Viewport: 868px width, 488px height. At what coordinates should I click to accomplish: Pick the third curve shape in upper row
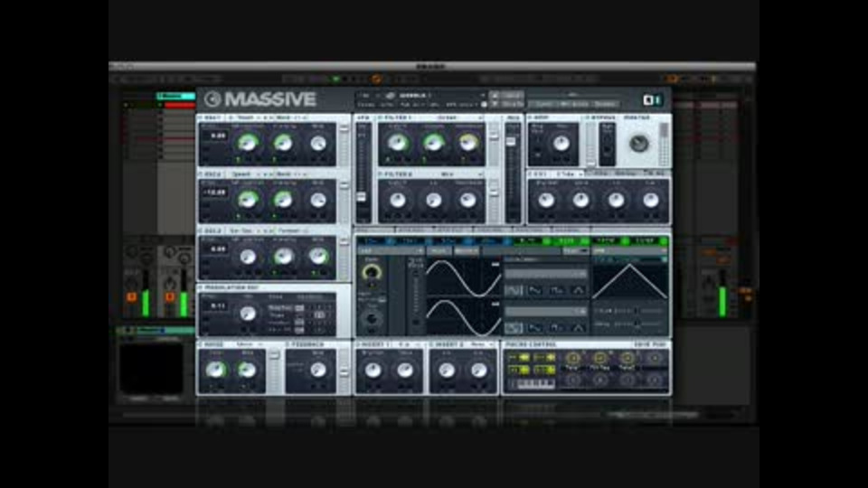tap(556, 290)
